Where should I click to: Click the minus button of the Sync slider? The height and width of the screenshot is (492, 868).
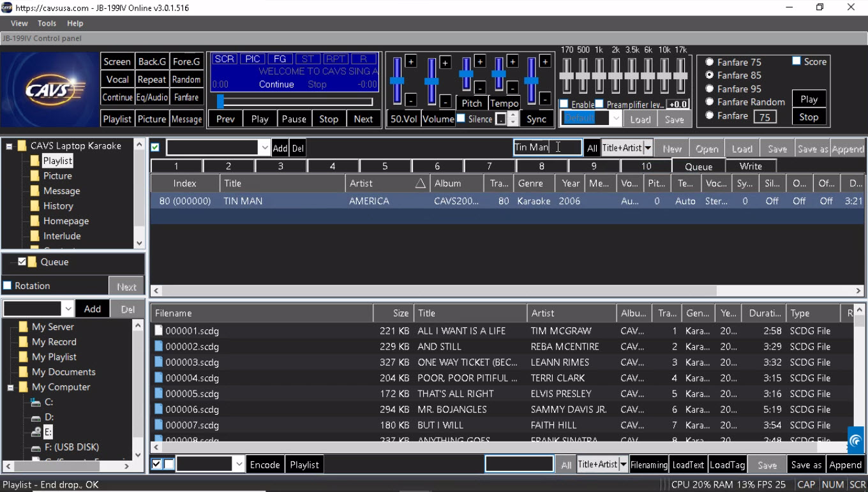tap(544, 99)
